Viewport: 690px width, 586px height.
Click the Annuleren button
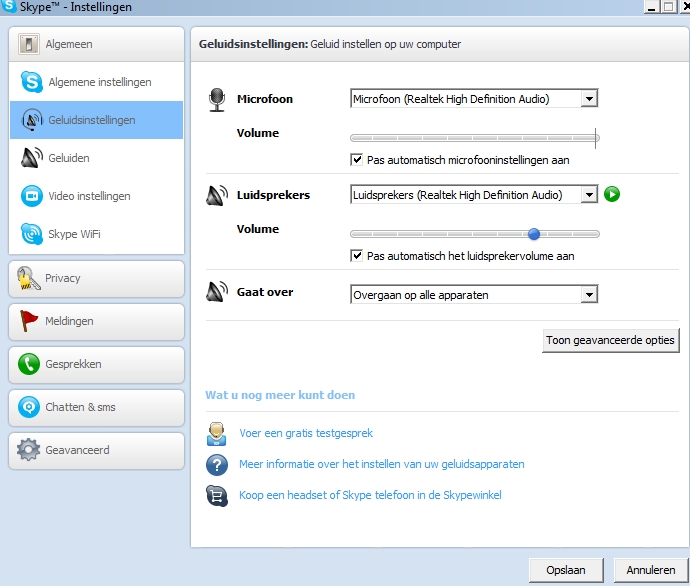pyautogui.click(x=651, y=570)
